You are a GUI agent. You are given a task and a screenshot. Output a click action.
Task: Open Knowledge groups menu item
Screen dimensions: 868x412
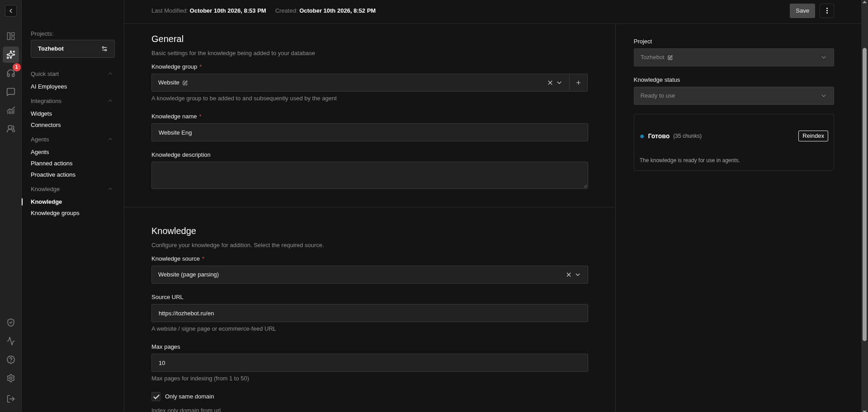point(55,213)
